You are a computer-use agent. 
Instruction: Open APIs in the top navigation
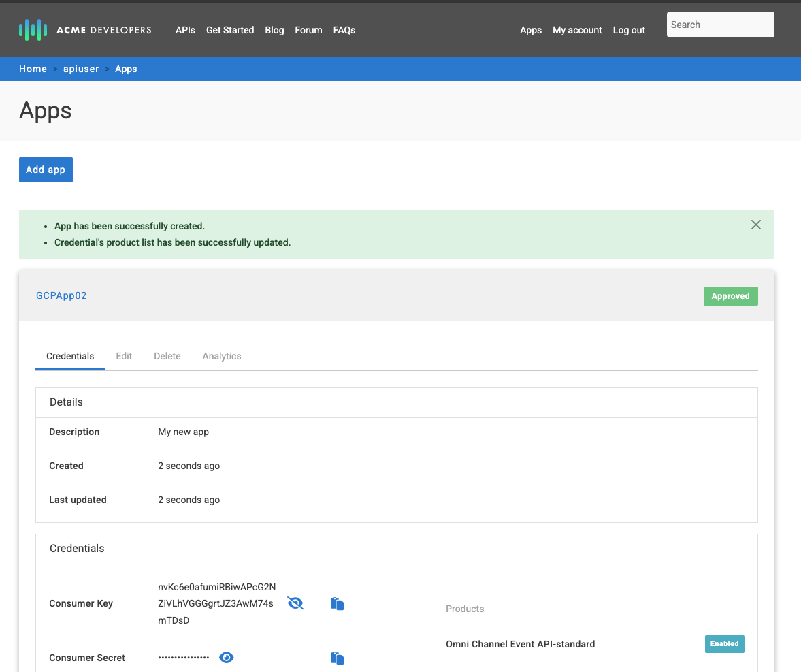[185, 30]
